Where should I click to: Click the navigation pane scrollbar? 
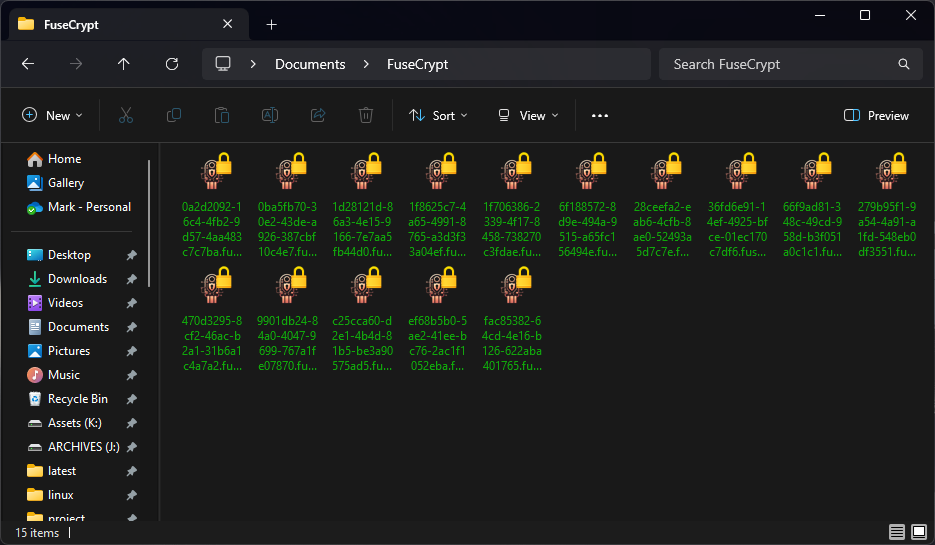(149, 223)
